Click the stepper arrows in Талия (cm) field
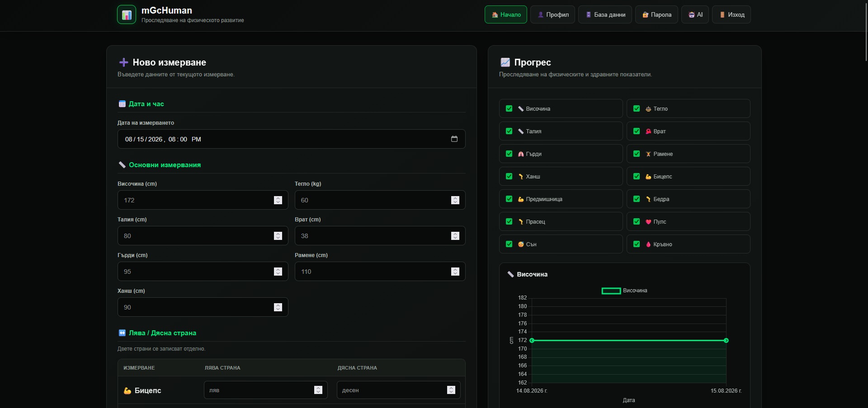The width and height of the screenshot is (868, 408). point(278,236)
